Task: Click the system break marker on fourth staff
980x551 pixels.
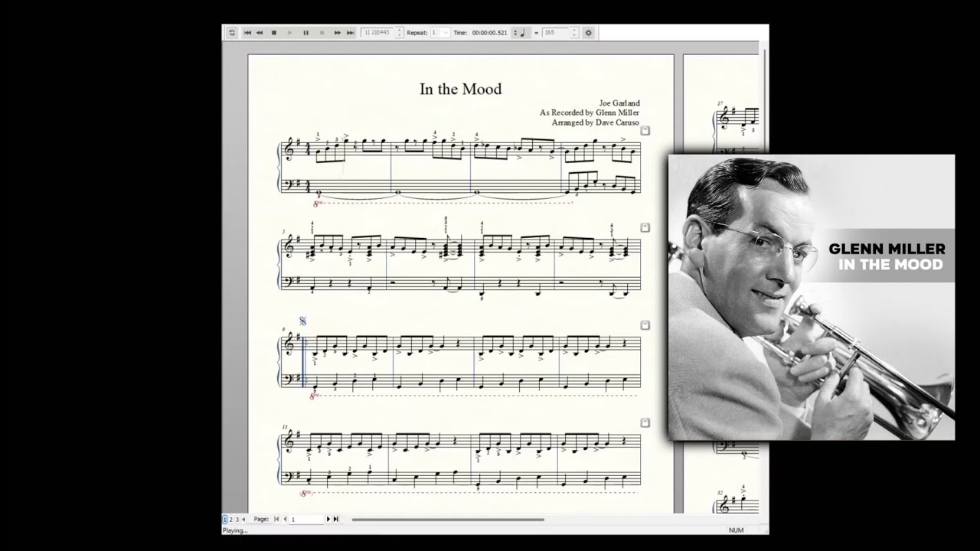Action: [645, 422]
